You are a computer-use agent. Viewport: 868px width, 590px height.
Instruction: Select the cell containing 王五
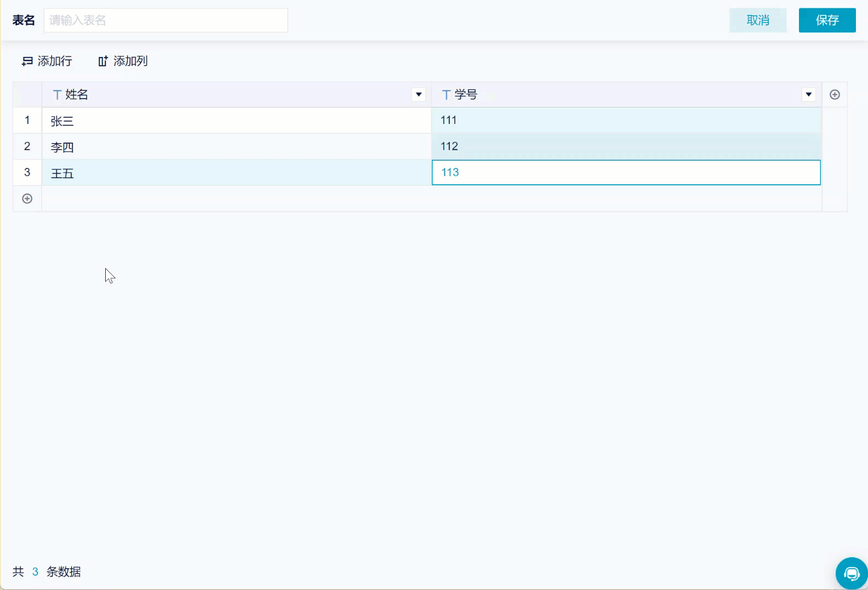[237, 173]
